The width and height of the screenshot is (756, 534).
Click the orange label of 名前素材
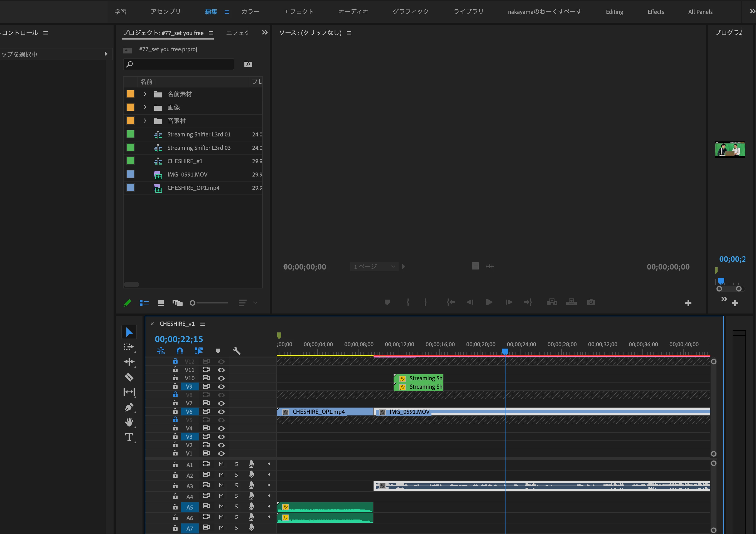pos(130,94)
